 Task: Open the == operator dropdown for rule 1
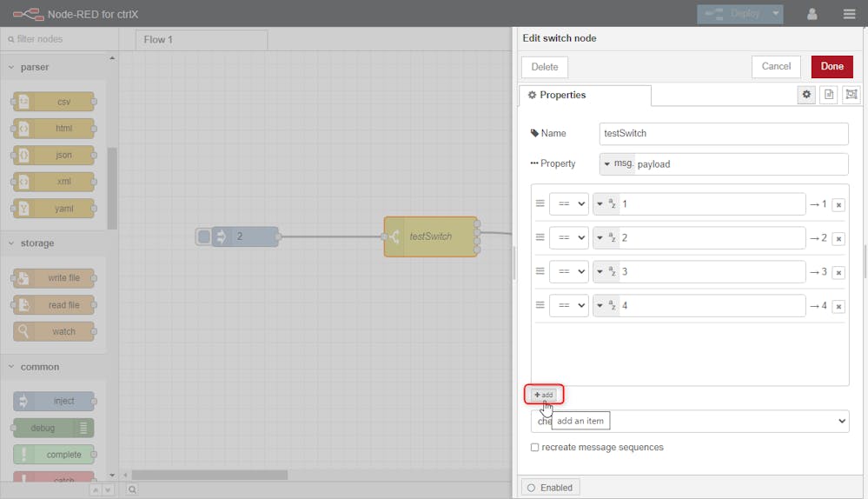pyautogui.click(x=568, y=204)
